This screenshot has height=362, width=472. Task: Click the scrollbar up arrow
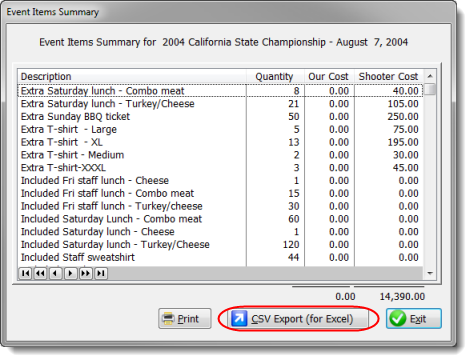point(430,76)
